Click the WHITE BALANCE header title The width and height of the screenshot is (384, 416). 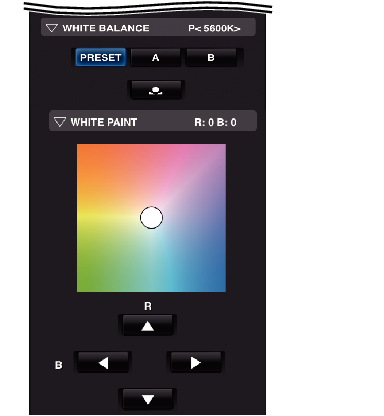pos(106,28)
